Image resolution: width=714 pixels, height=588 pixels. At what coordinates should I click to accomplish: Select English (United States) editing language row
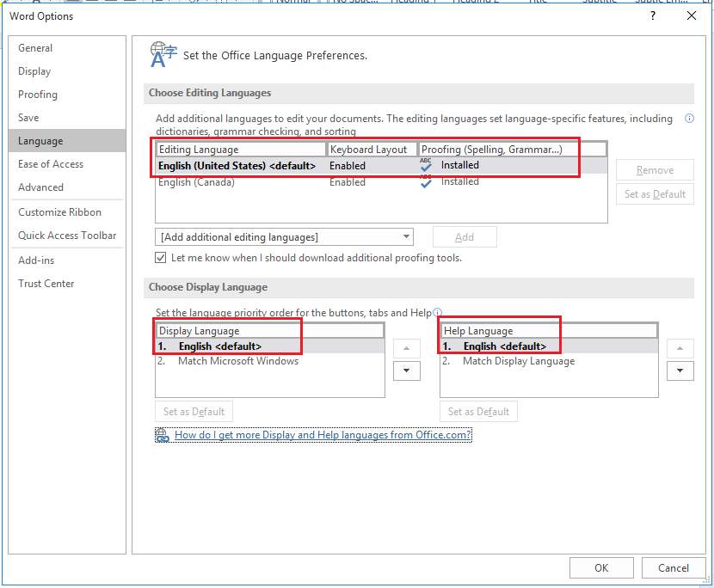coord(381,166)
